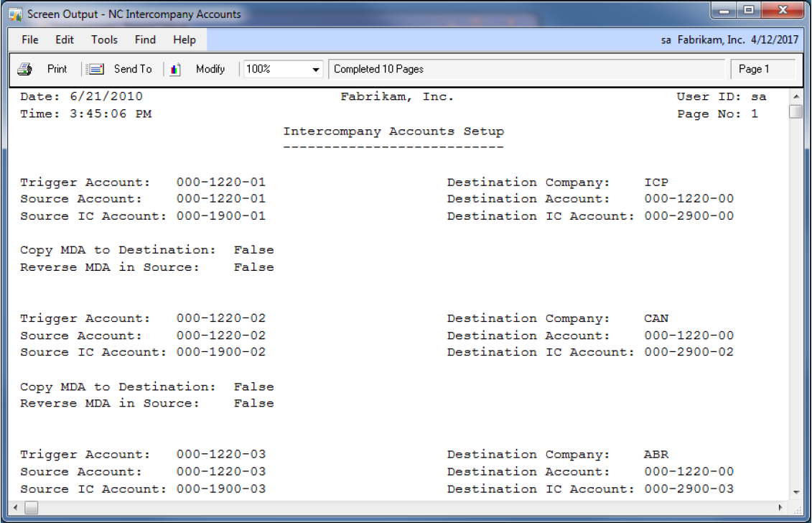Click the horizontal scrollbar left arrow
The height and width of the screenshot is (523, 812).
[x=15, y=509]
